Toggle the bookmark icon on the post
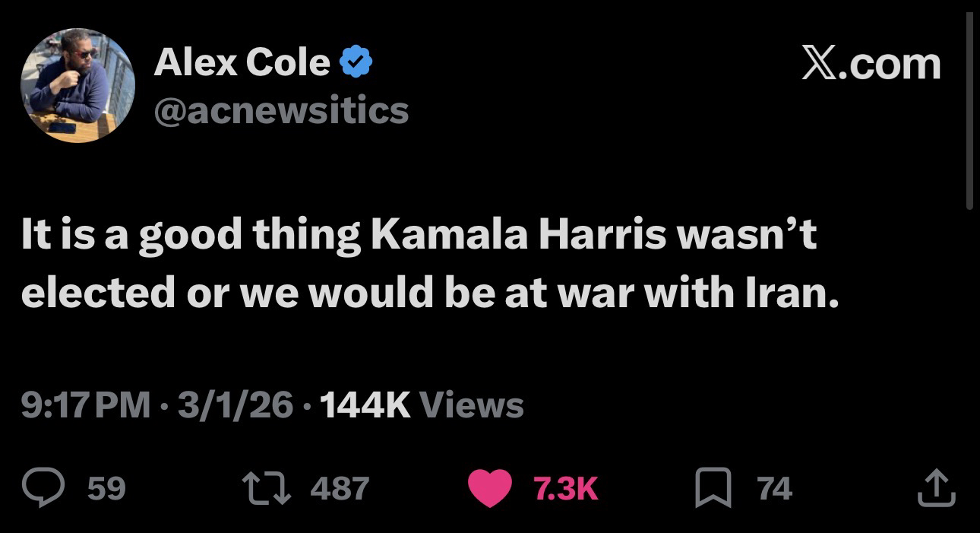Image resolution: width=980 pixels, height=533 pixels. click(x=713, y=487)
